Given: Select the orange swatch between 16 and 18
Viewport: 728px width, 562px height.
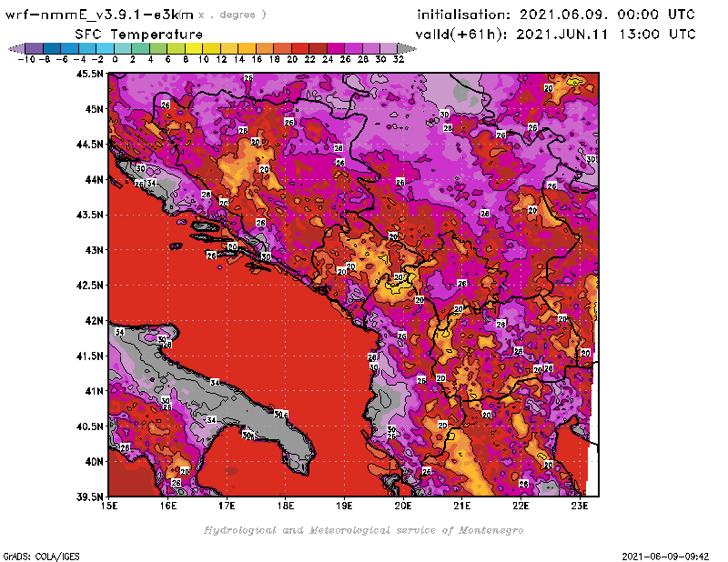Looking at the screenshot, I should (x=265, y=48).
